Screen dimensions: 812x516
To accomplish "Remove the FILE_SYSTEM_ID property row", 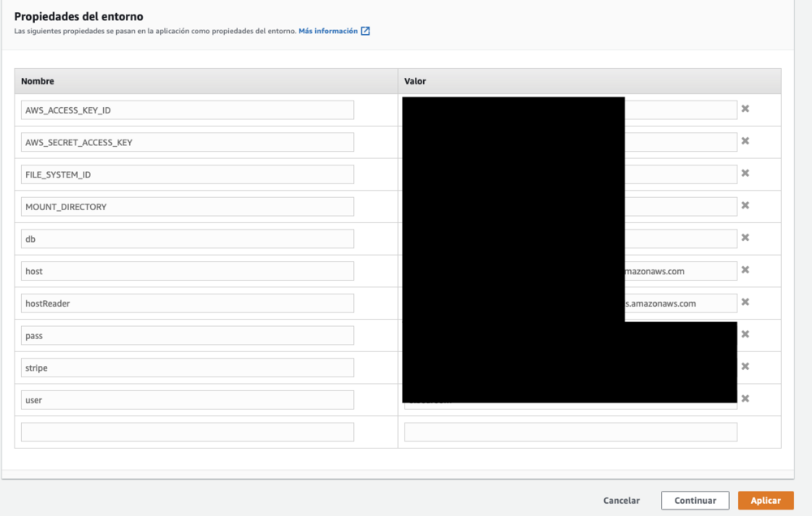I will 745,174.
